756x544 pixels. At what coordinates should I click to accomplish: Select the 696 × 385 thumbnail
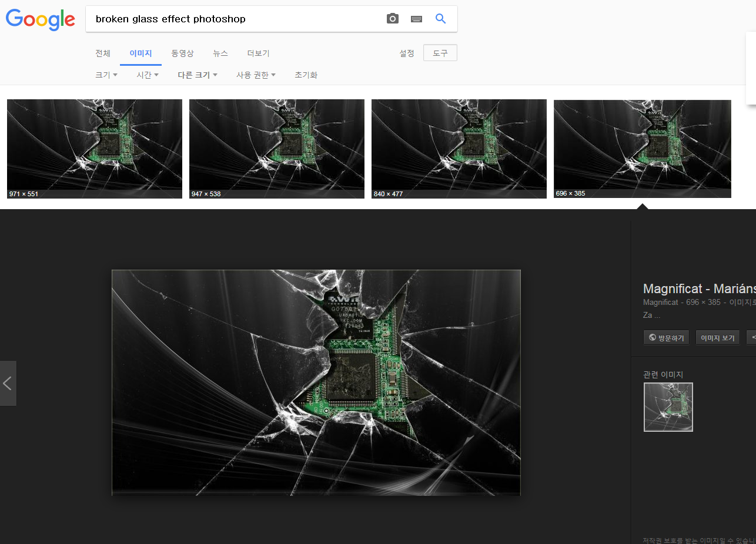(643, 149)
